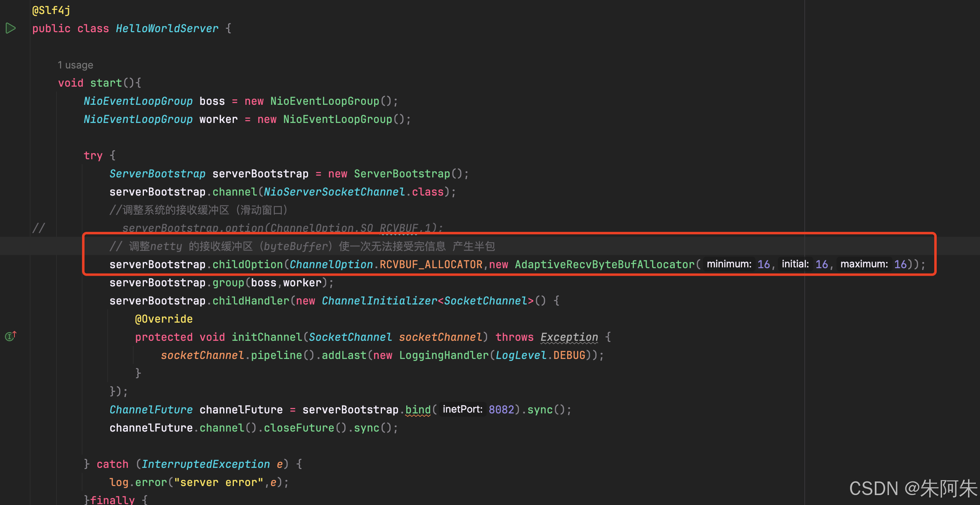Viewport: 980px width, 505px height.
Task: Click LoggingHandler in the addLast call
Action: coord(444,355)
